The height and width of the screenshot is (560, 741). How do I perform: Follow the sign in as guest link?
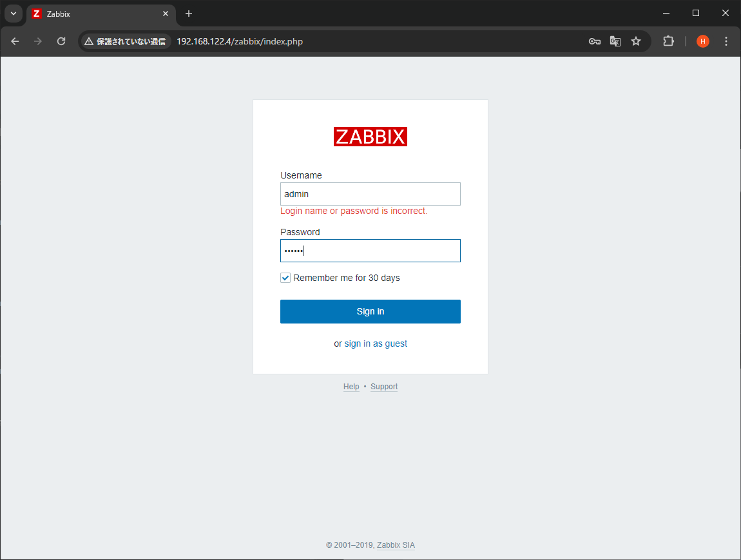pyautogui.click(x=376, y=343)
